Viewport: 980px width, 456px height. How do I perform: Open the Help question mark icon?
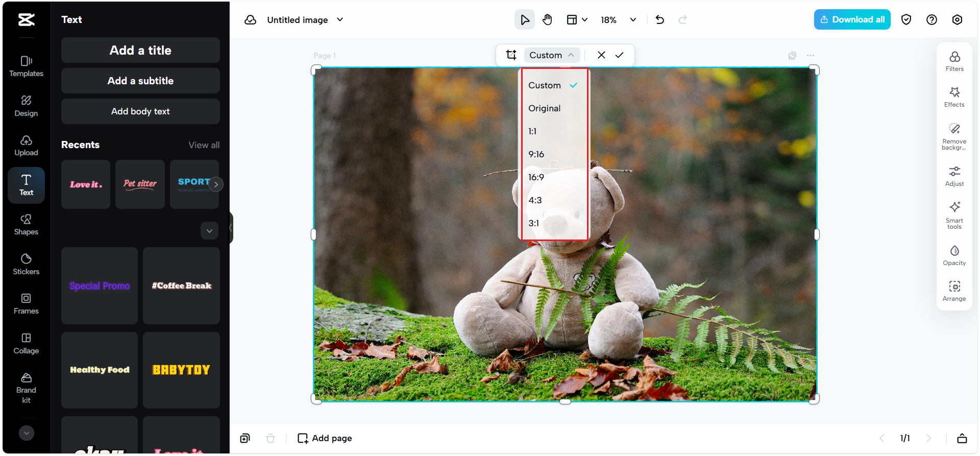[932, 20]
